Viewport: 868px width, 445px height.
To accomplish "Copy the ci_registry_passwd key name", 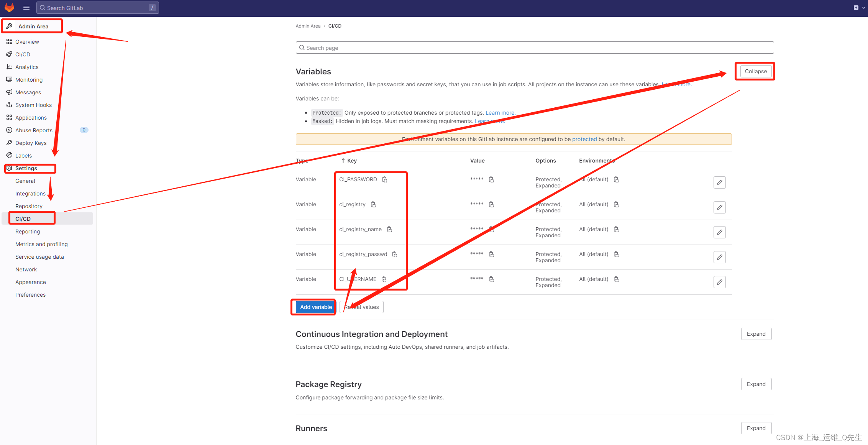I will tap(395, 255).
